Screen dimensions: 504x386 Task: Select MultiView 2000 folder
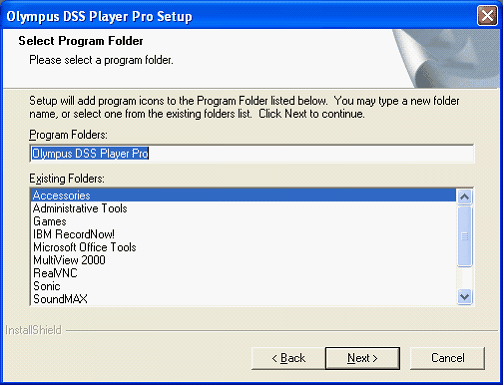244,260
